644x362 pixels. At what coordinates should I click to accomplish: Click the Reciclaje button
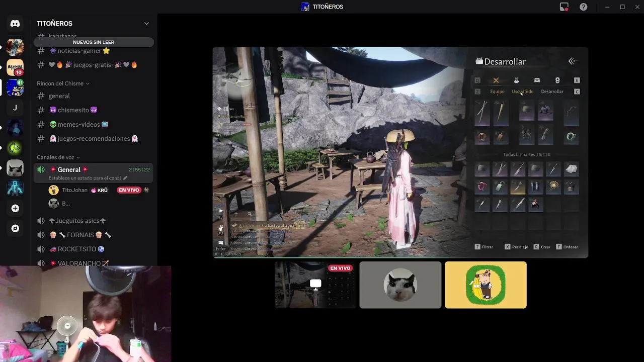click(x=516, y=247)
